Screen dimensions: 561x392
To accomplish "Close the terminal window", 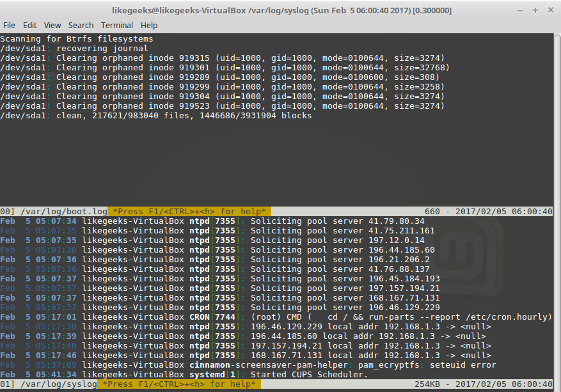I will coord(551,10).
